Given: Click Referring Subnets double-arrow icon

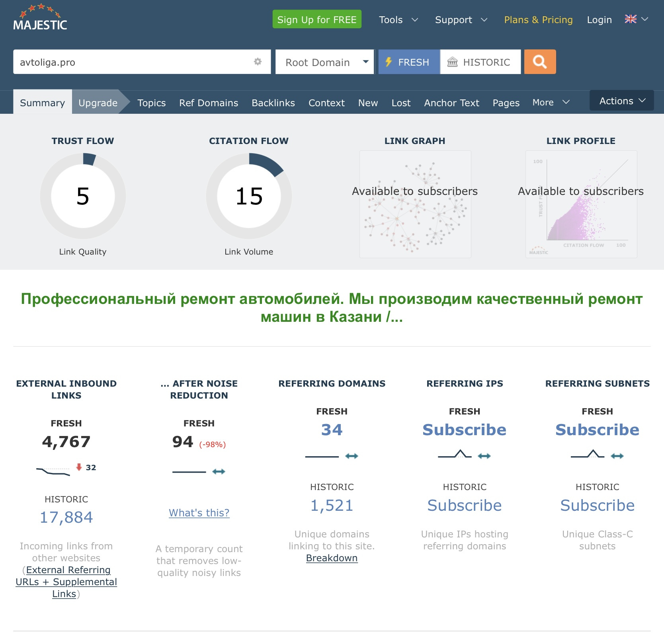Looking at the screenshot, I should pos(617,456).
